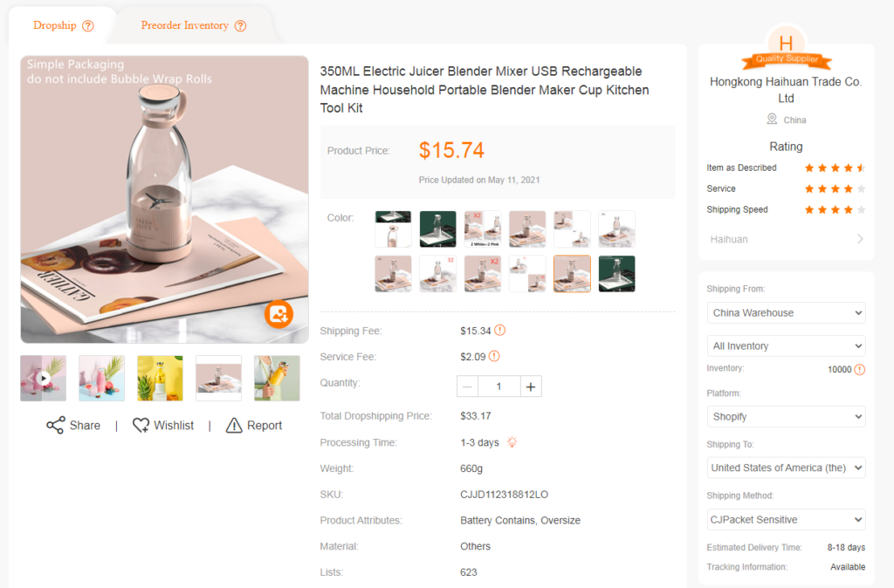Image resolution: width=894 pixels, height=588 pixels.
Task: Select the dark green color variant in the first row
Action: (x=438, y=229)
